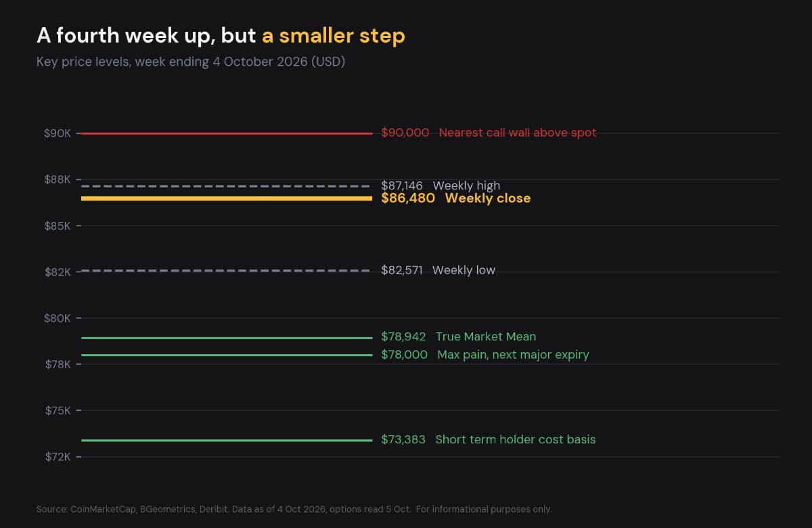The image size is (812, 528).
Task: Select the $86,480 Weekly close label
Action: [x=455, y=198]
